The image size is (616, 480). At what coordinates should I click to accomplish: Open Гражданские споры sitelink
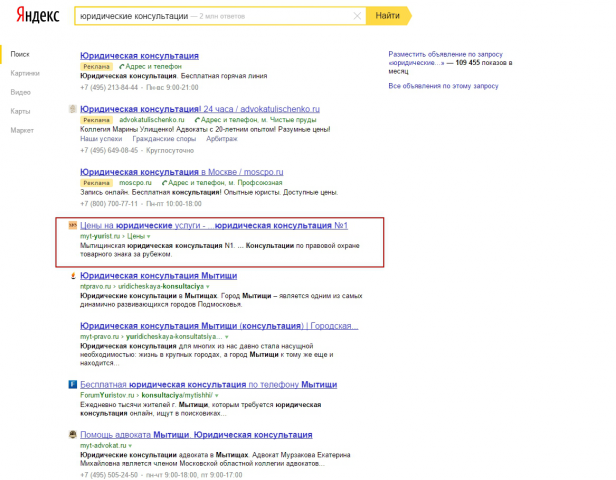coord(164,139)
